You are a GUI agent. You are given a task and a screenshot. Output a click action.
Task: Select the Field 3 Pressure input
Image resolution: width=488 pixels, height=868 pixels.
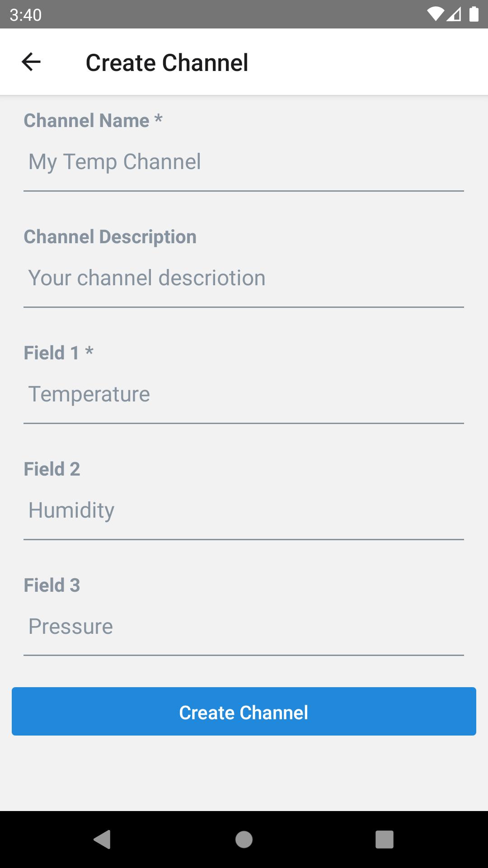point(244,627)
